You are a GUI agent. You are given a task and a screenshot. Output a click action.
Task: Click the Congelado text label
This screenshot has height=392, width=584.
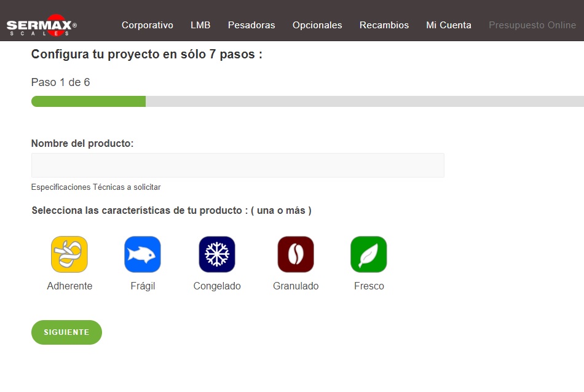(217, 286)
